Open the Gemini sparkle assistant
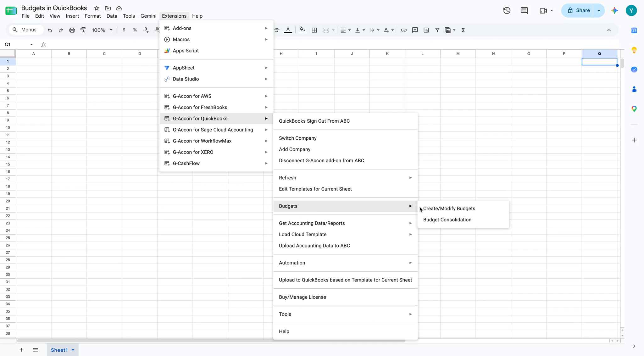The width and height of the screenshot is (644, 356). pos(614,10)
